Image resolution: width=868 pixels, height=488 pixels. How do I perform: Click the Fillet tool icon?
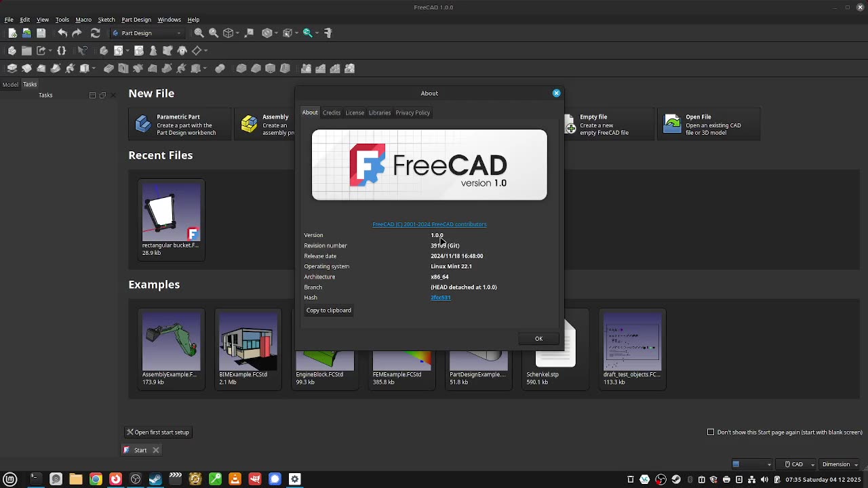[x=241, y=68]
